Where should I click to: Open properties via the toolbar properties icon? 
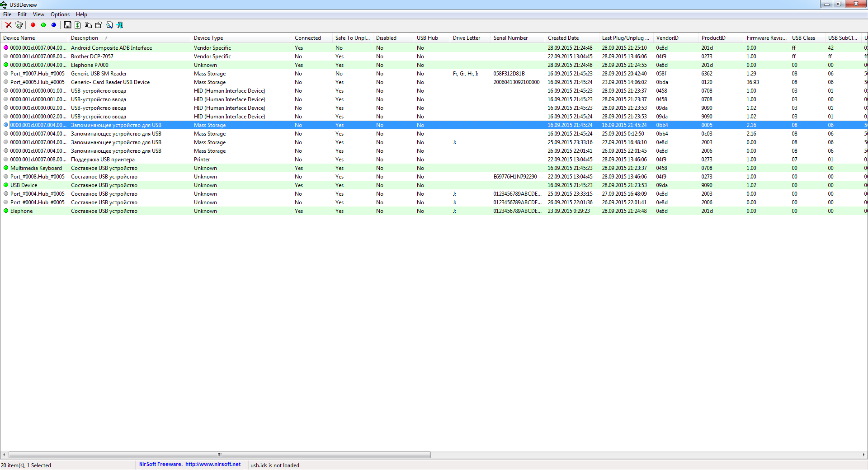[x=99, y=25]
